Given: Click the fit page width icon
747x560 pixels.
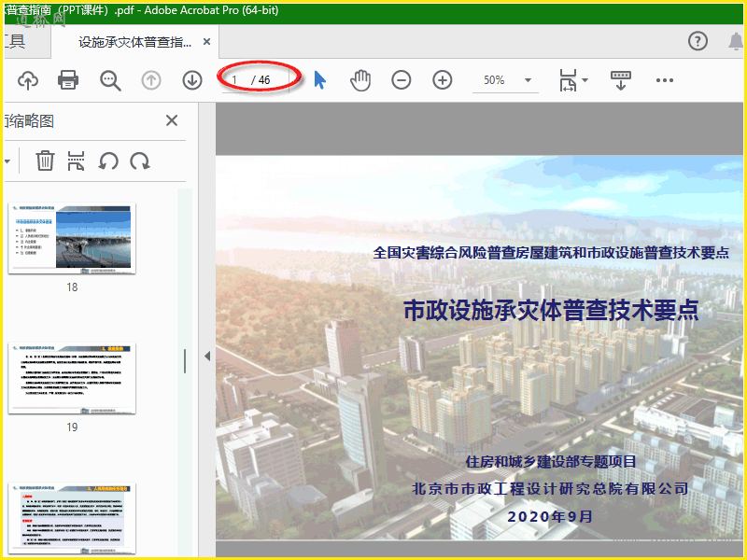Looking at the screenshot, I should (568, 80).
